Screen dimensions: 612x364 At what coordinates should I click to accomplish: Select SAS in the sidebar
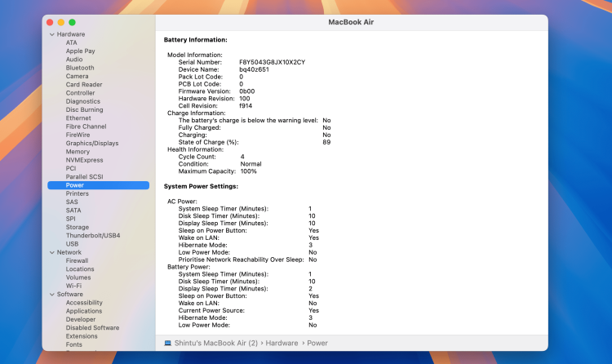[x=72, y=202]
